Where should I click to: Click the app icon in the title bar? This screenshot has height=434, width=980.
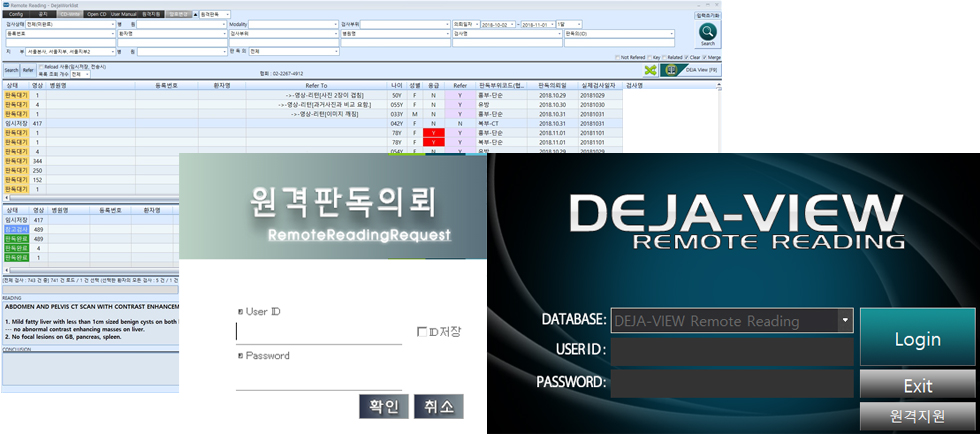point(4,4)
